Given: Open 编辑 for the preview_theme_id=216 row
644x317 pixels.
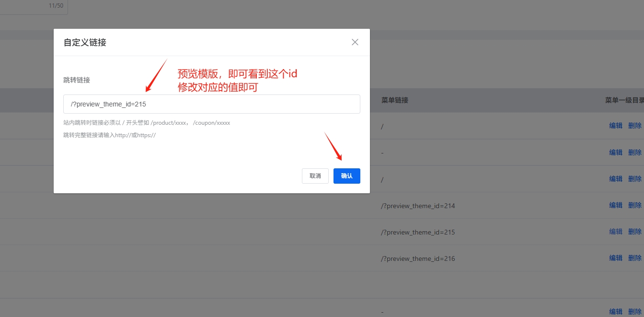Looking at the screenshot, I should pos(616,258).
